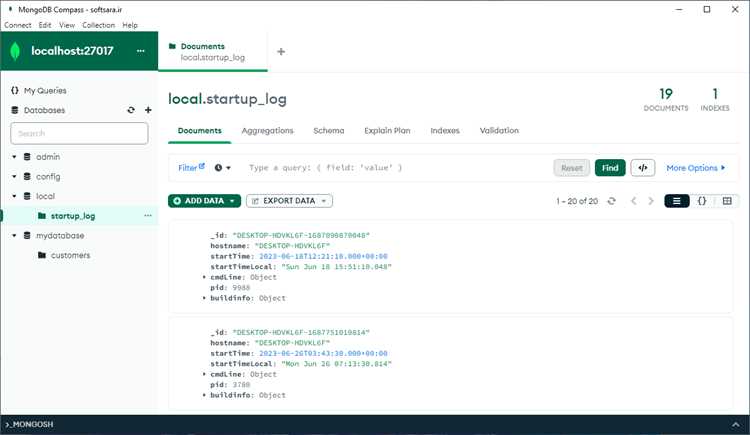Expand the mongosh panel with chevron

click(735, 424)
